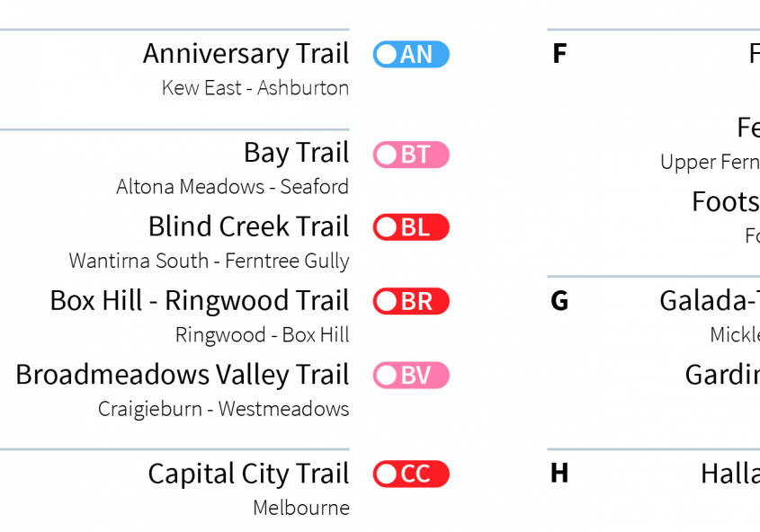Click the Altona Meadows - Seaford subtitle
The image size is (760, 532).
pos(233,187)
